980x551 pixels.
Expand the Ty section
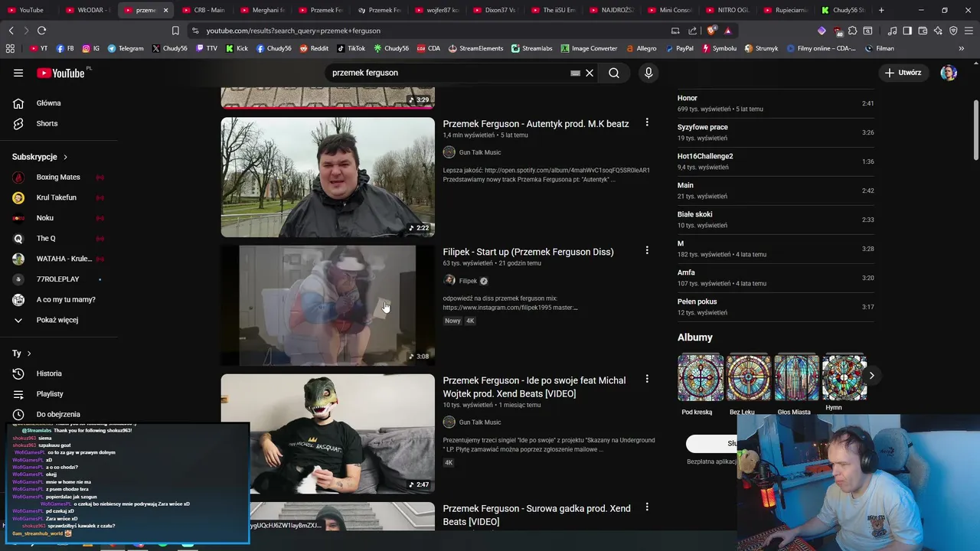point(21,354)
